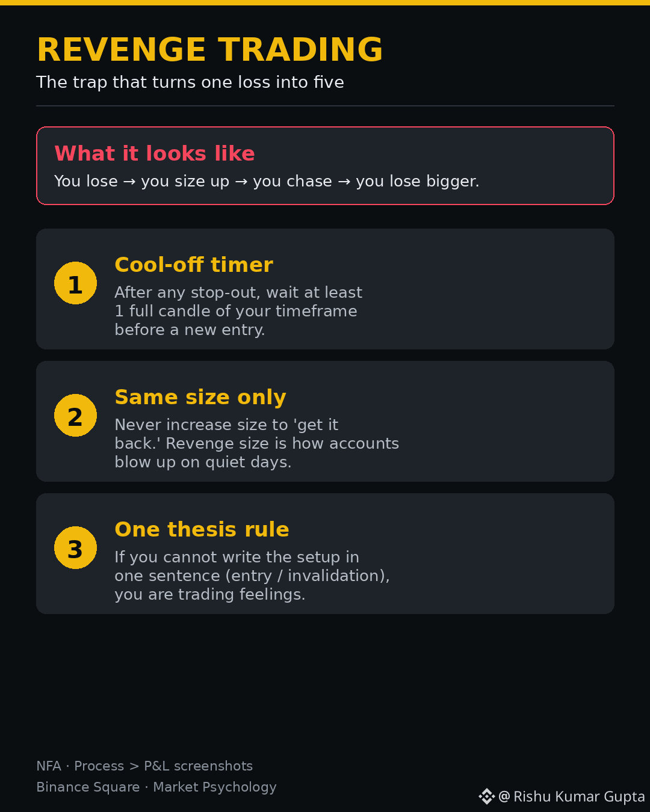This screenshot has width=650, height=812.
Task: Click the 'You lose → you size up' line
Action: (x=267, y=181)
